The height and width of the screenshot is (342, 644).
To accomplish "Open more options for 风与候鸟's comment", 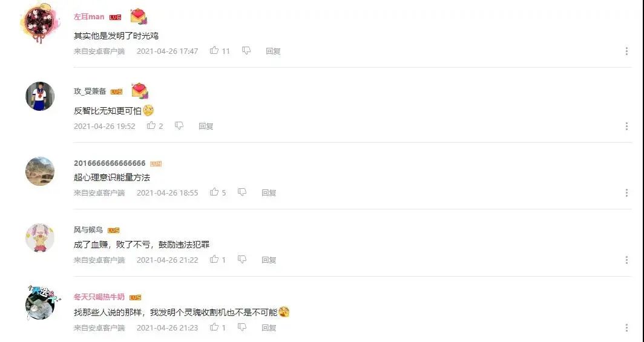I will click(x=626, y=260).
